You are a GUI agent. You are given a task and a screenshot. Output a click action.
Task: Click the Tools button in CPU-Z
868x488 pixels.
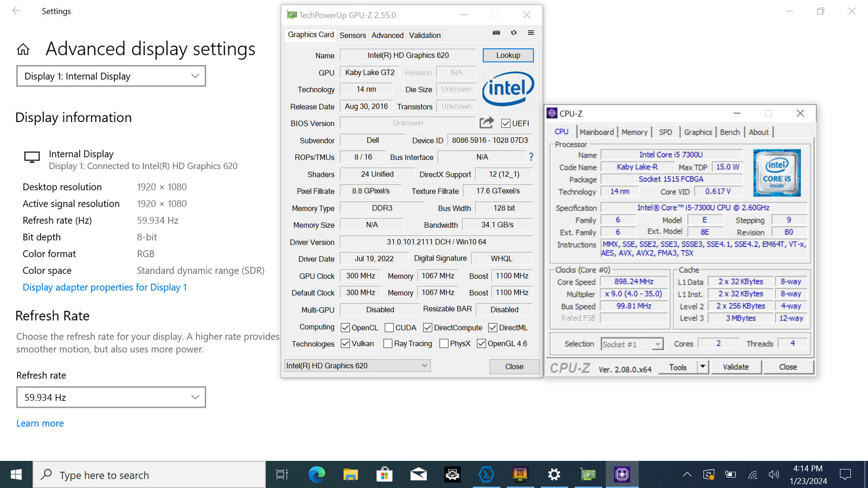click(x=678, y=367)
